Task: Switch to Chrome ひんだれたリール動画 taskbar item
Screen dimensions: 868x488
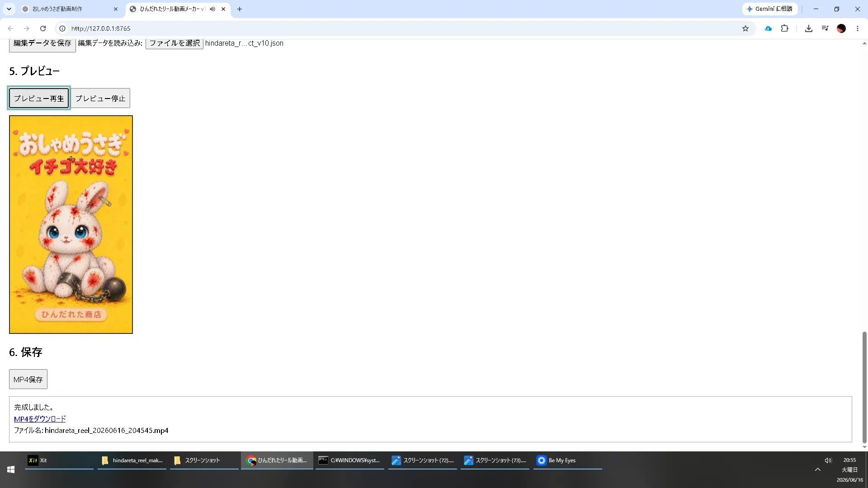Action: coord(277,460)
